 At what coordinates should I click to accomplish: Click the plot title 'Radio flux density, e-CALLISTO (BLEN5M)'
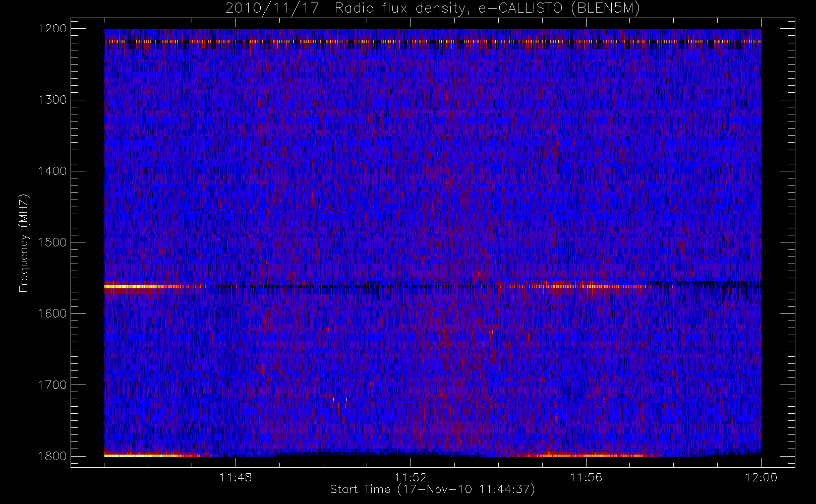tap(487, 9)
